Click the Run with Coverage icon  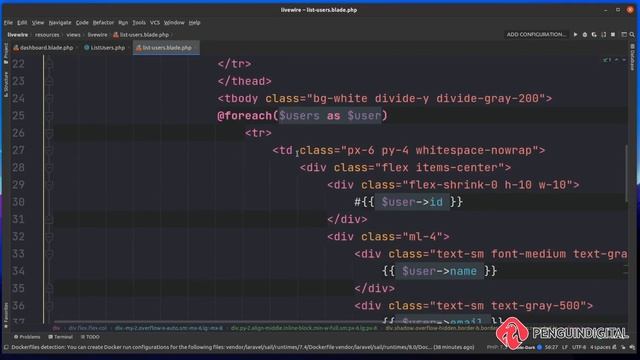[594, 35]
